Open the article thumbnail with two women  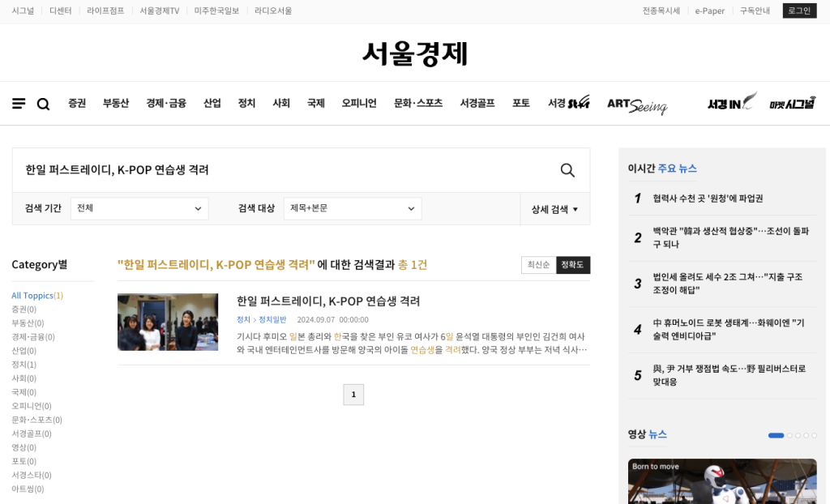point(168,322)
